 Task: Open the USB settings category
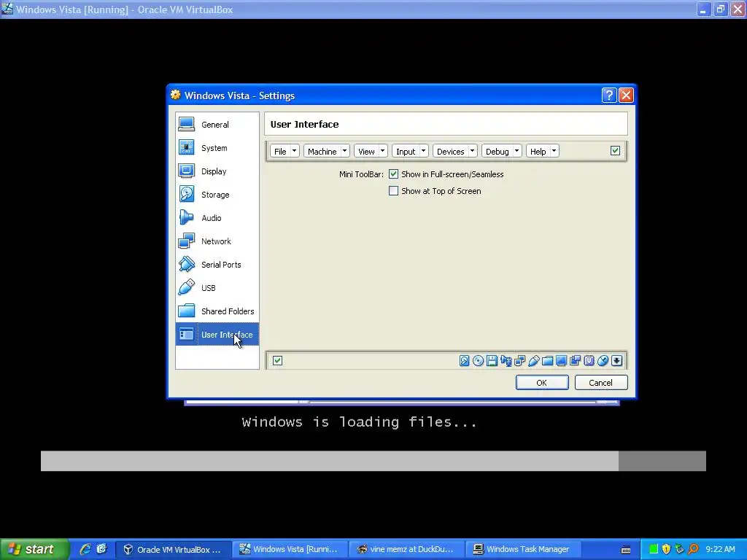point(217,287)
